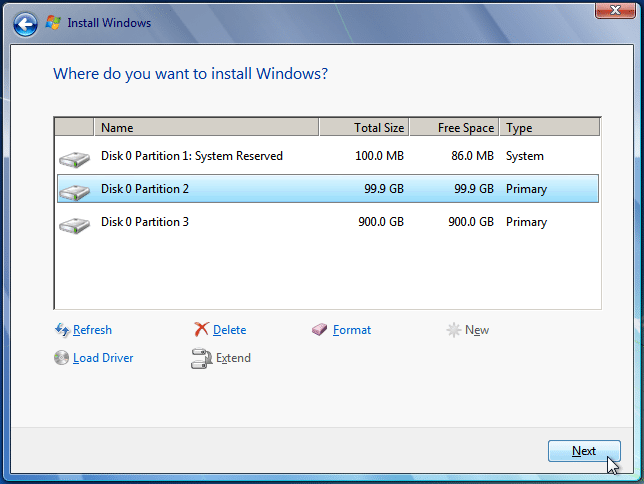The width and height of the screenshot is (644, 484).
Task: Click the 100.0 MB total size cell
Action: [380, 156]
